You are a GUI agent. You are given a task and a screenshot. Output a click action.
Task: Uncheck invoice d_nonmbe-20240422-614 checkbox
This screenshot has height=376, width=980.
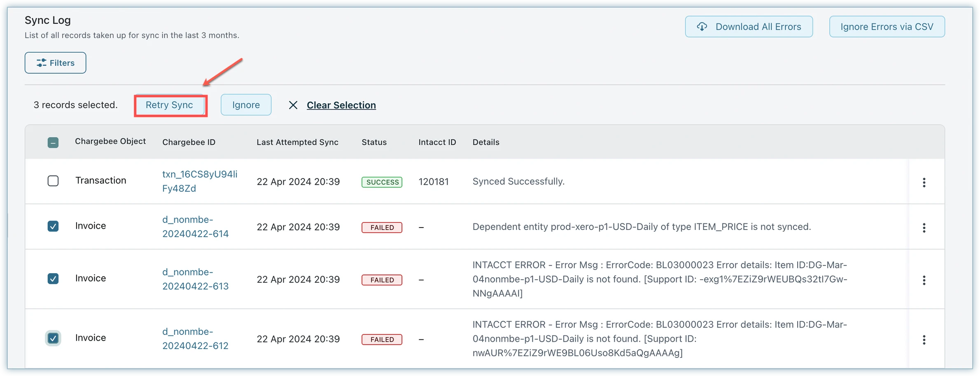point(53,226)
